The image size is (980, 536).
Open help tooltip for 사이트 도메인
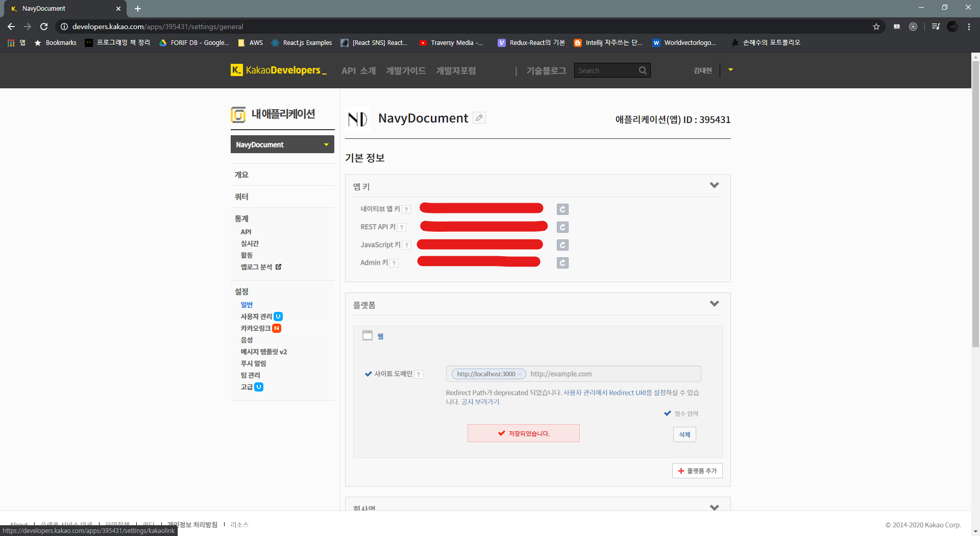click(x=419, y=374)
